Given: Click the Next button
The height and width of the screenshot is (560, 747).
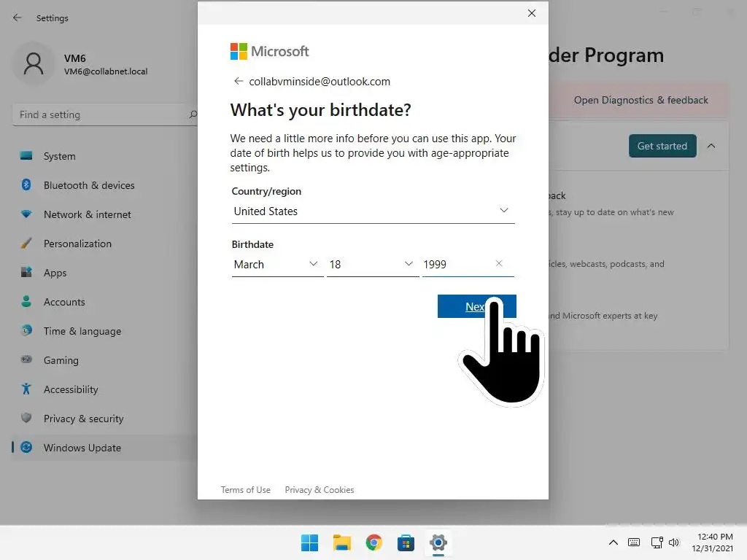Looking at the screenshot, I should tap(477, 306).
